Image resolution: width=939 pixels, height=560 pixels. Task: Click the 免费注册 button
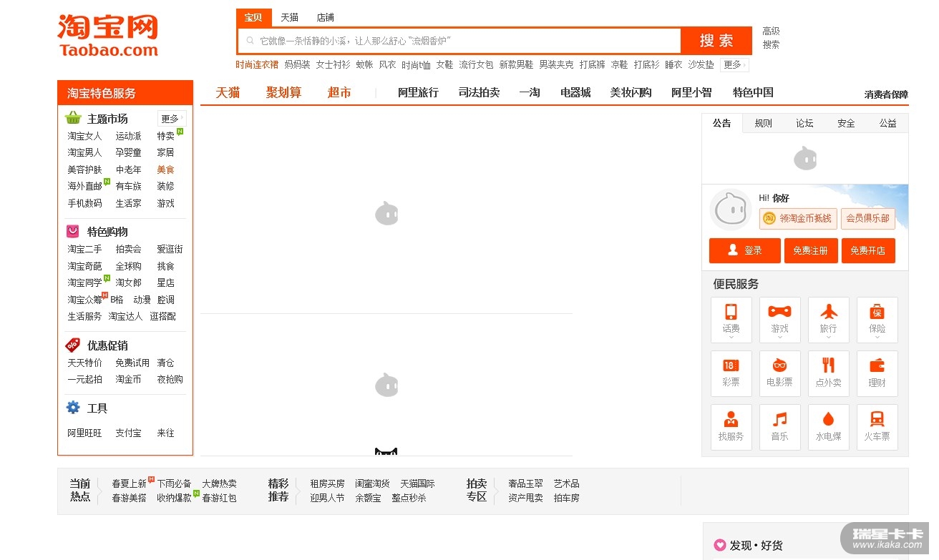[811, 250]
